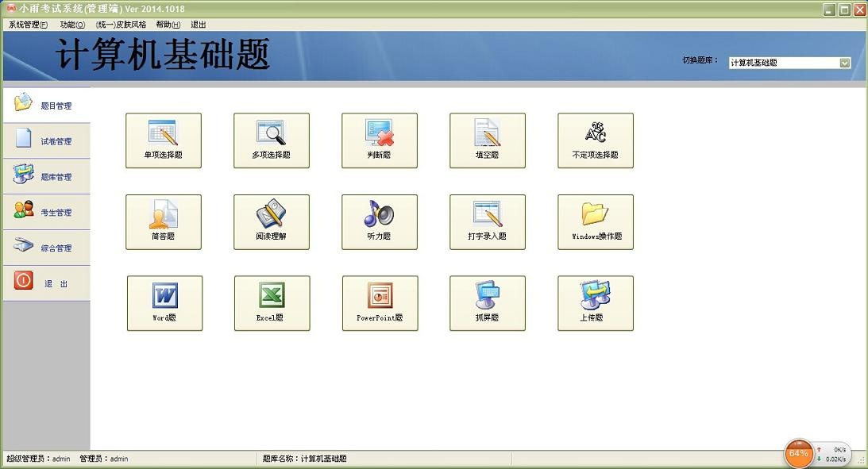Click 退出 in the menu bar
This screenshot has width=868, height=469.
[x=199, y=25]
